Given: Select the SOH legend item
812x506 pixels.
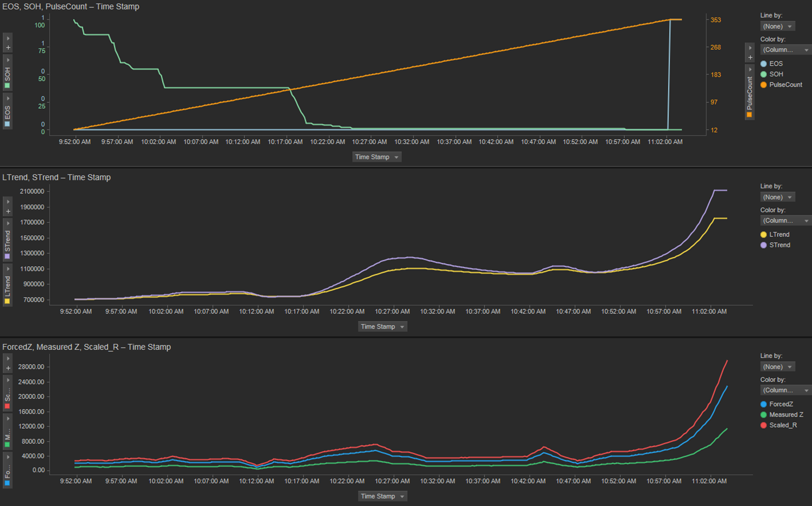Looking at the screenshot, I should [x=772, y=74].
